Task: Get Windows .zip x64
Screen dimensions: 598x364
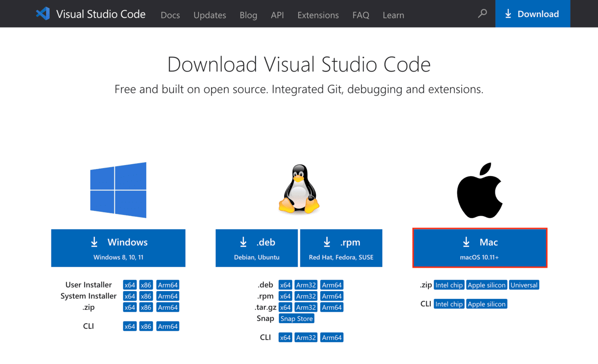Action: (130, 307)
